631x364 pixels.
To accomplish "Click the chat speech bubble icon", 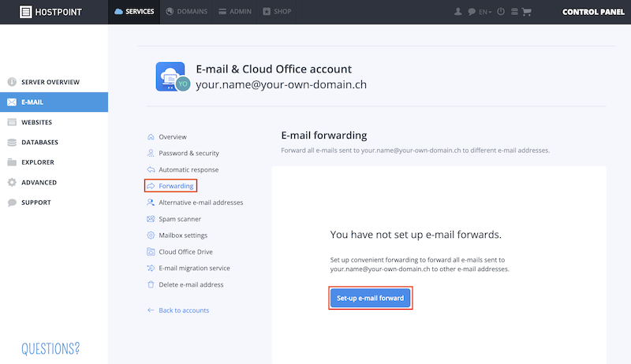I will pyautogui.click(x=472, y=12).
